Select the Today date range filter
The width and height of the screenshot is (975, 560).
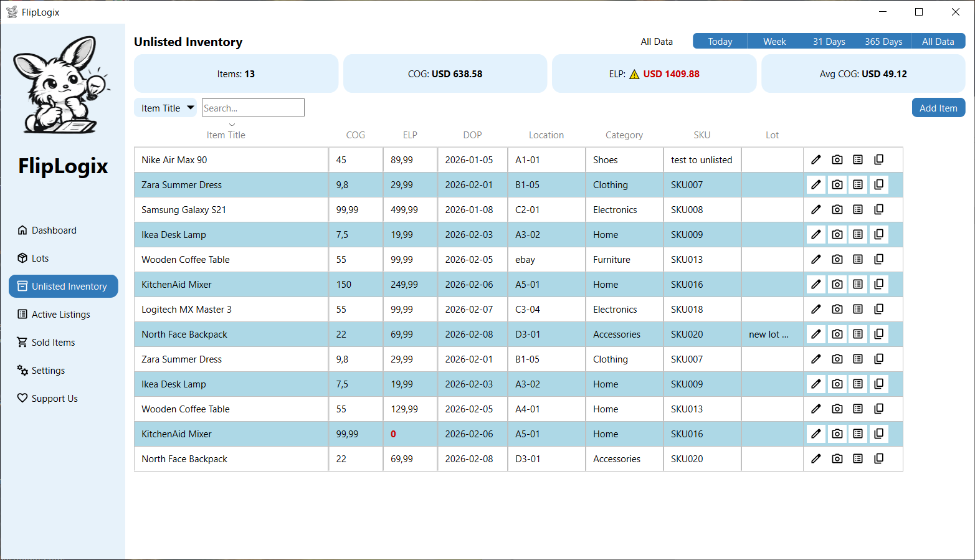click(x=720, y=41)
